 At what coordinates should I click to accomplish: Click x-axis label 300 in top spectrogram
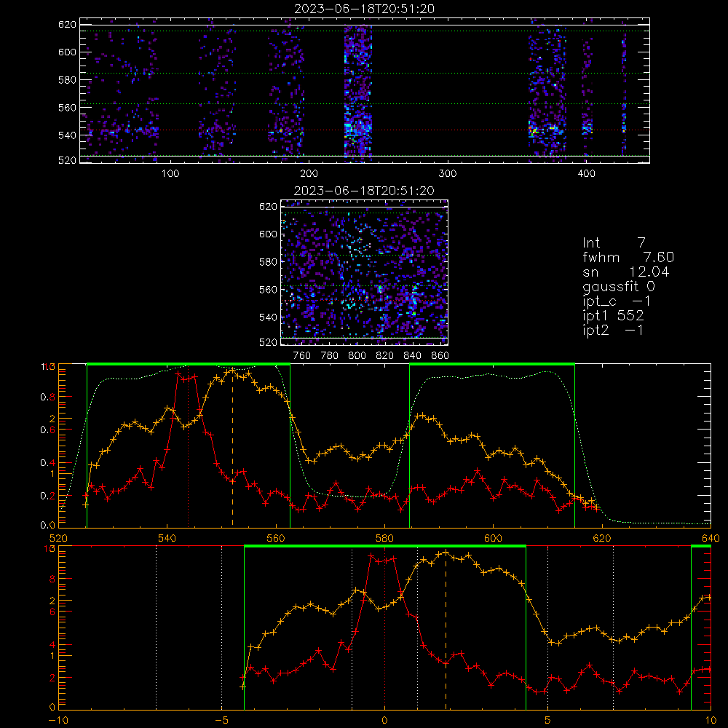(x=448, y=174)
